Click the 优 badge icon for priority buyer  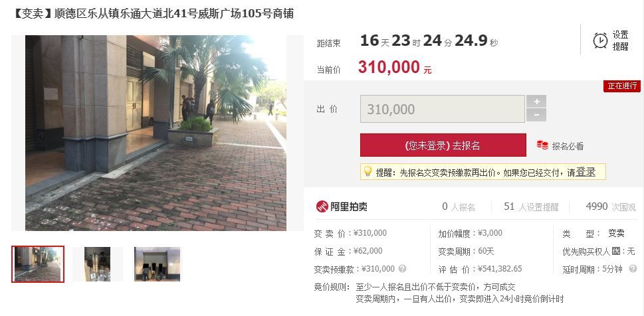pos(615,251)
